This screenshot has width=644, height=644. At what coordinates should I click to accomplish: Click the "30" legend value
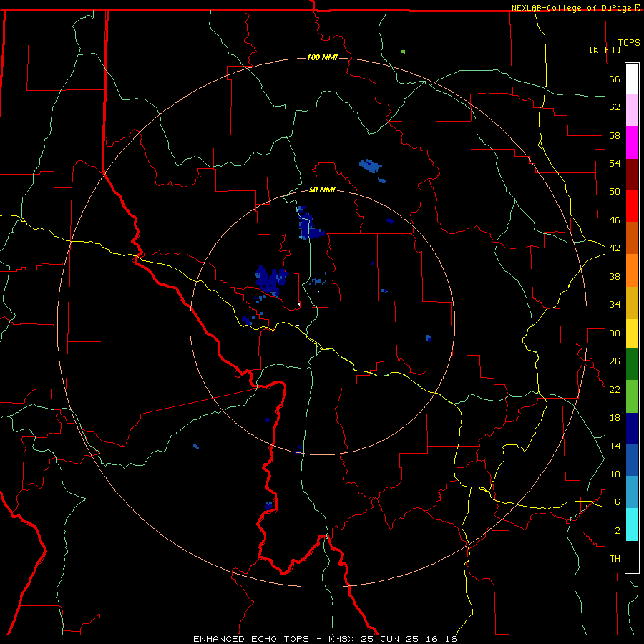615,333
